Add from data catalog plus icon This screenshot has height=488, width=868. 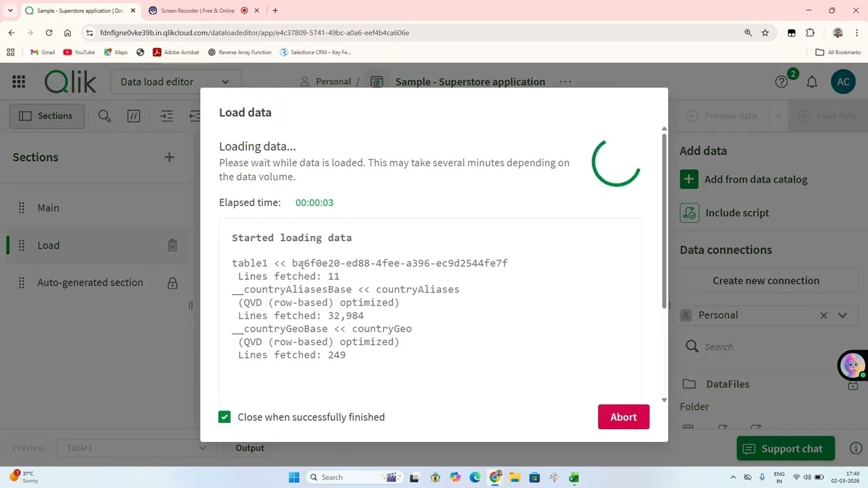tap(689, 180)
